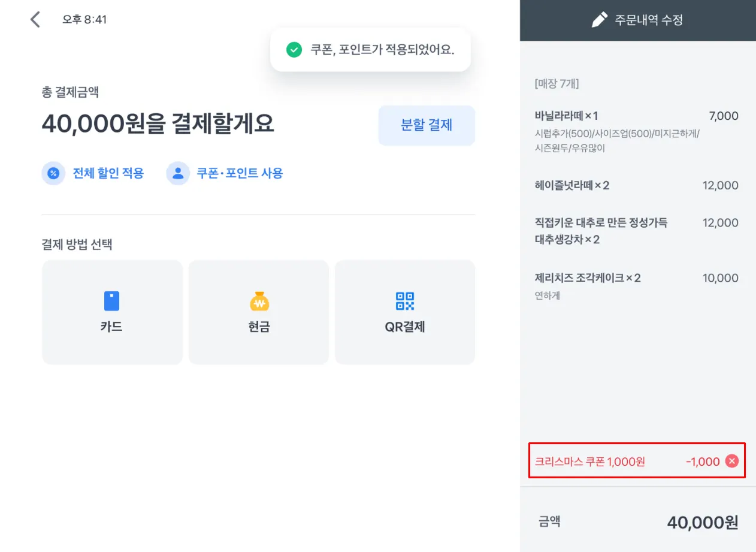Click the percent icon for 전체 할인 적용
This screenshot has width=756, height=552.
53,173
